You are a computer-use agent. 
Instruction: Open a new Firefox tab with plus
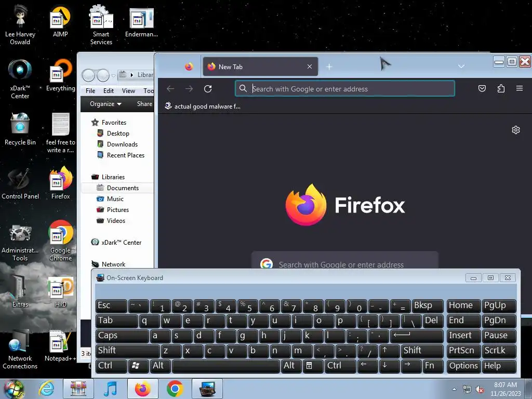(x=329, y=66)
